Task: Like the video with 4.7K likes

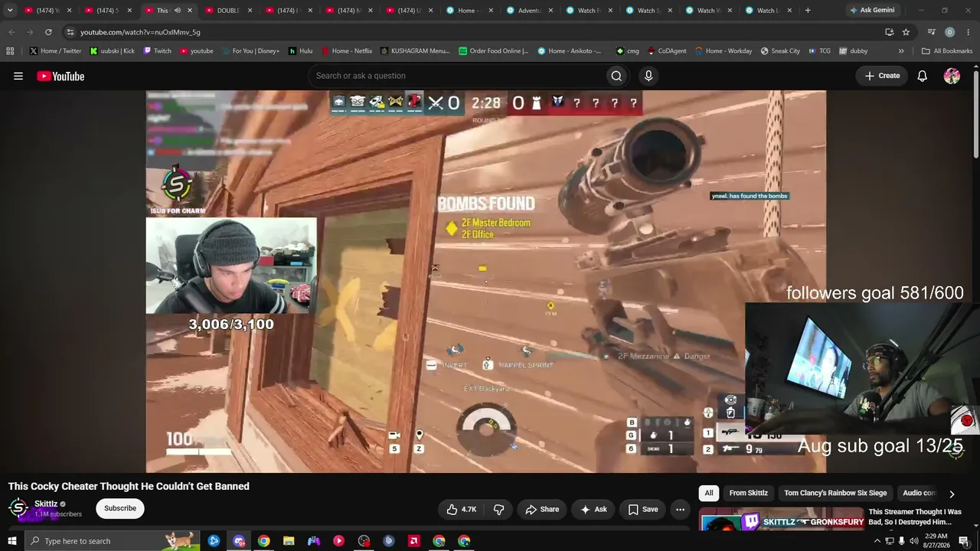Action: coord(462,509)
